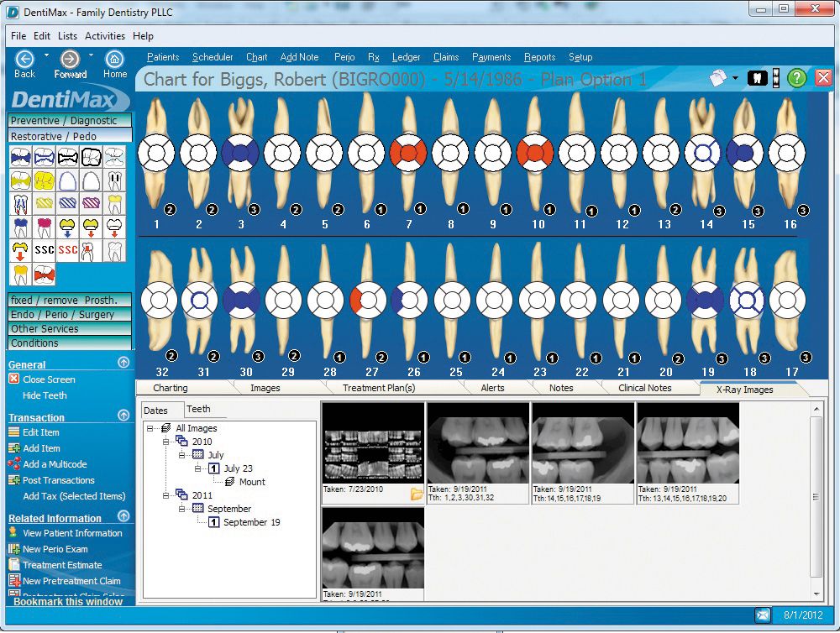Open the bitewing X-ray of teeth 14,15,16,17,18,19

pos(582,442)
